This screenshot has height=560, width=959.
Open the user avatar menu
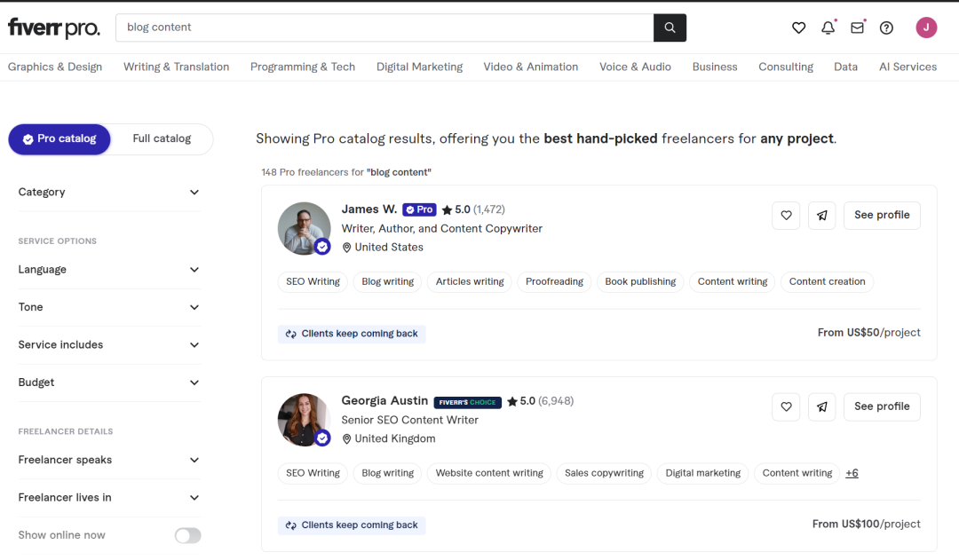coord(926,28)
